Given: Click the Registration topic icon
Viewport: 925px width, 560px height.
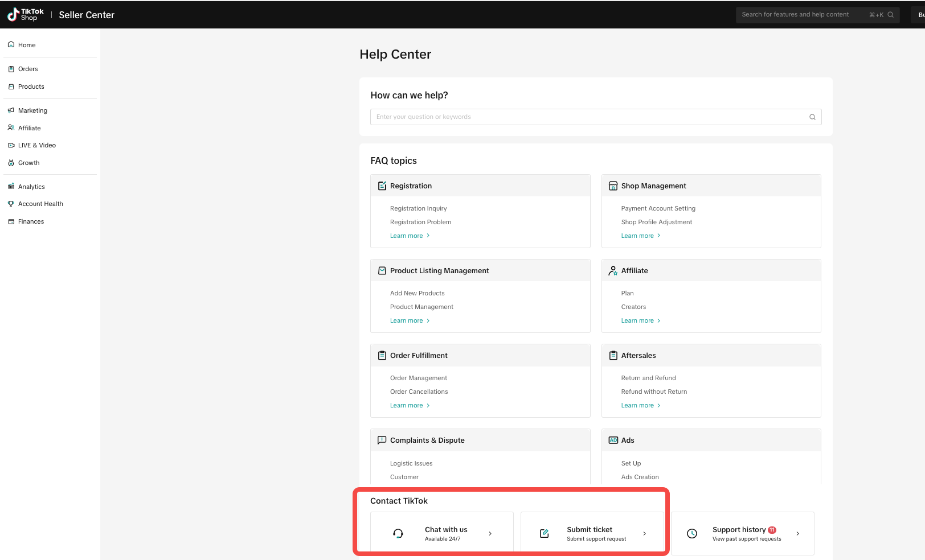Looking at the screenshot, I should tap(382, 186).
